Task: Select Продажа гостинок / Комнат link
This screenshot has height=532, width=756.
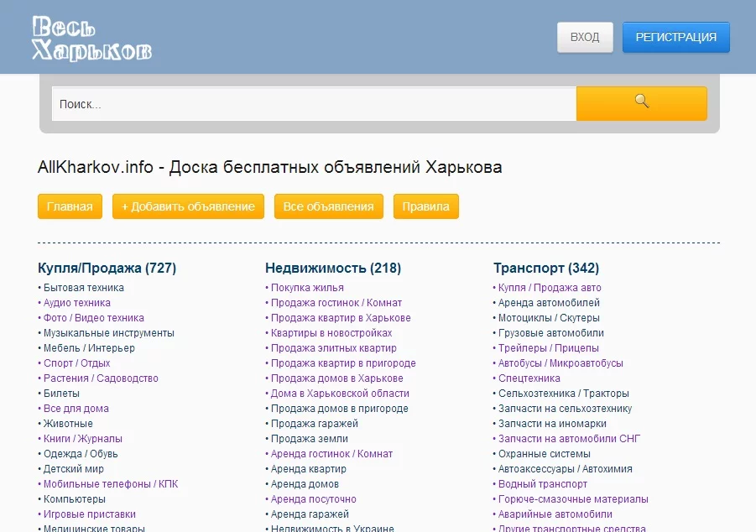Action: click(x=336, y=302)
